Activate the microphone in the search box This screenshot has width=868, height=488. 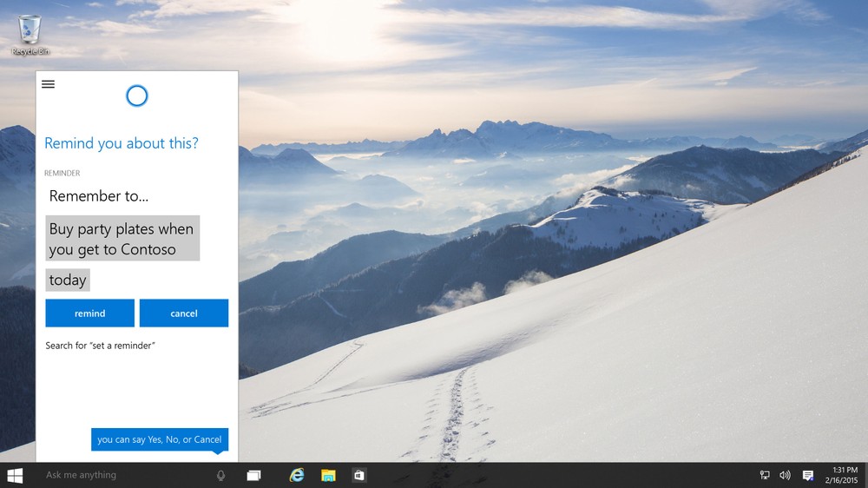pyautogui.click(x=220, y=475)
